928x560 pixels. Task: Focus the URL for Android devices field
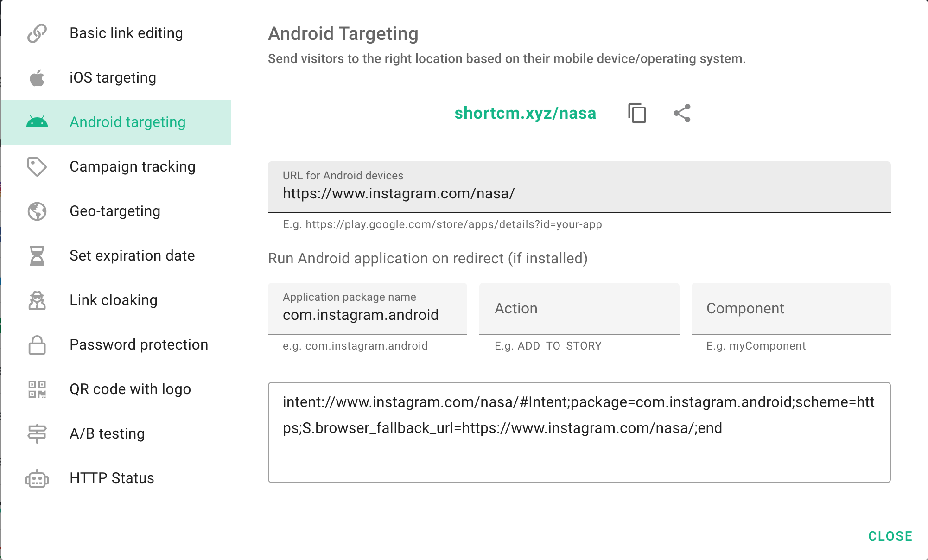tap(579, 187)
